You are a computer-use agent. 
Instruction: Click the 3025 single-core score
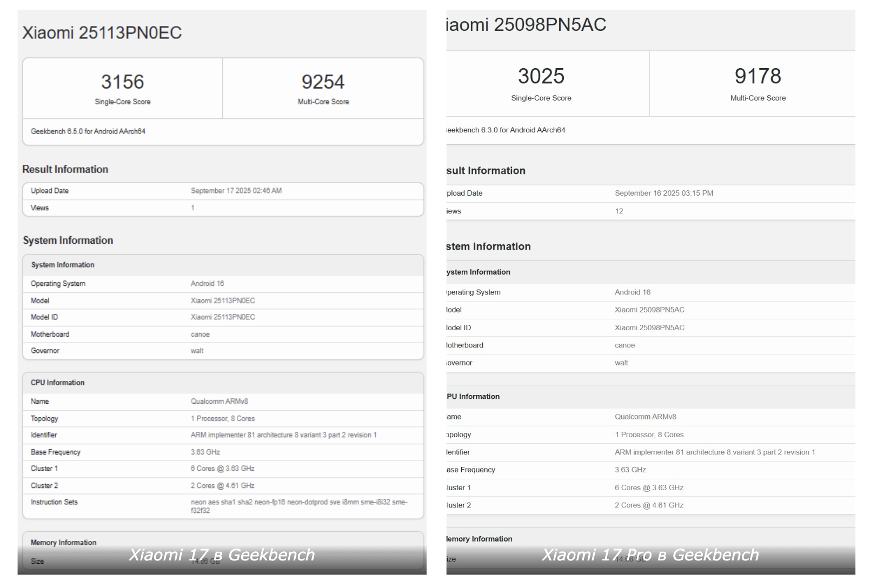[541, 76]
